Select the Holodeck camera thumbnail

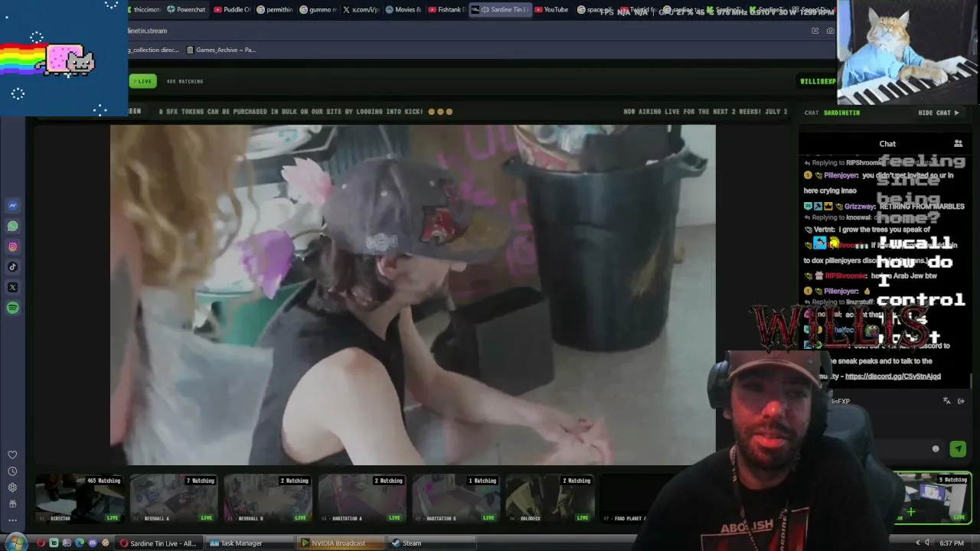[550, 498]
